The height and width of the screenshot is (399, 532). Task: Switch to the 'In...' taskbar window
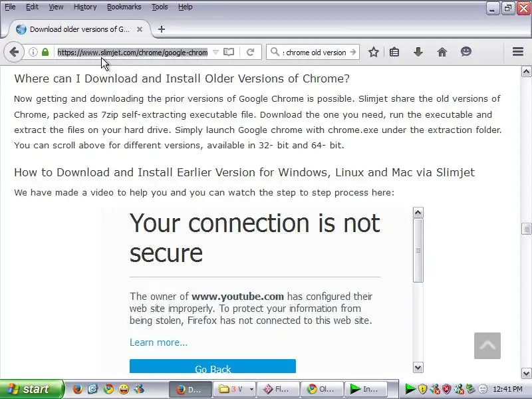click(x=366, y=389)
